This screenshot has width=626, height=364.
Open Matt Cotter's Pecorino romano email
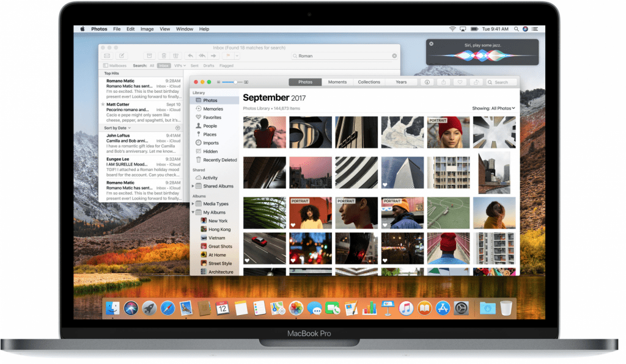(x=141, y=112)
